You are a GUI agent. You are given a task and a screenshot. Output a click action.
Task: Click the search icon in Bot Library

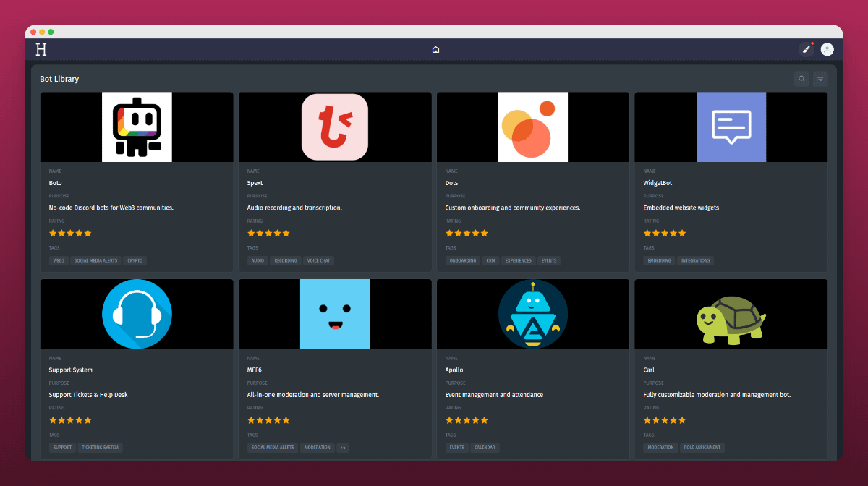pos(801,79)
